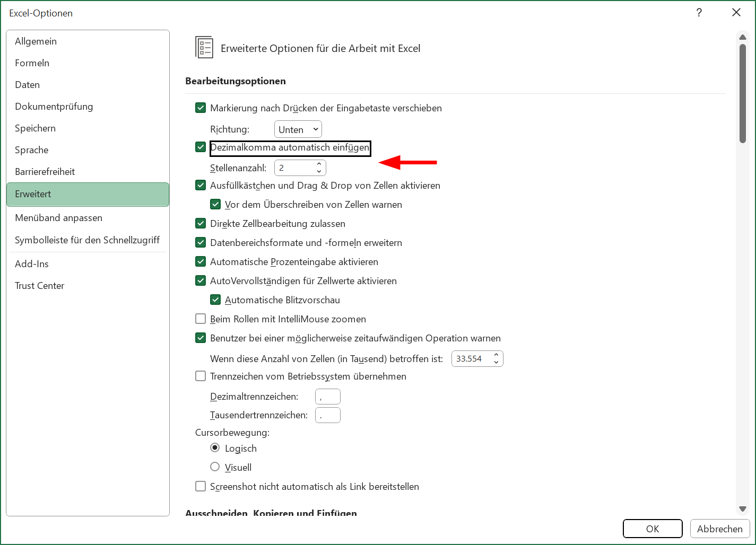This screenshot has width=756, height=545.
Task: Click the cell count field showing 33.554
Action: pyautogui.click(x=472, y=359)
